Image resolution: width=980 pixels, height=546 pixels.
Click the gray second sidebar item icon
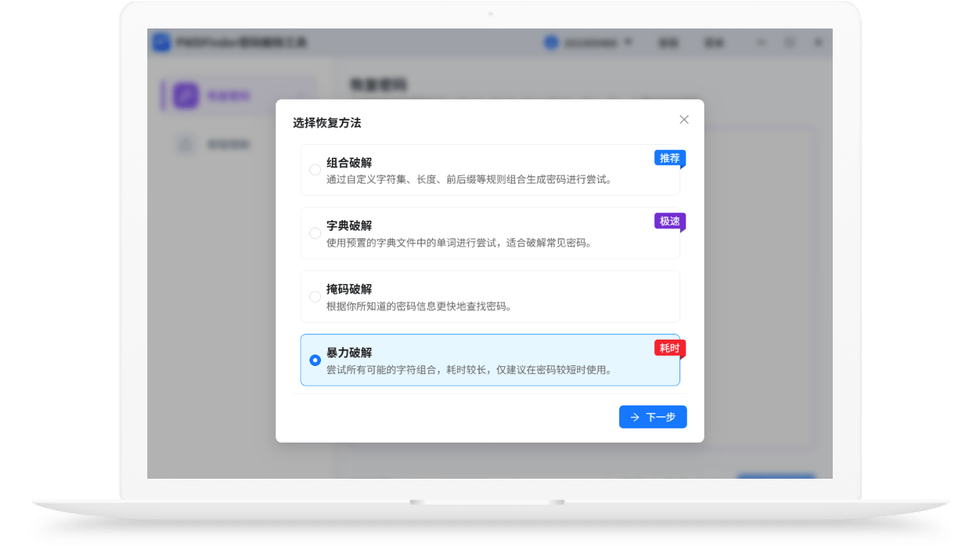[185, 144]
